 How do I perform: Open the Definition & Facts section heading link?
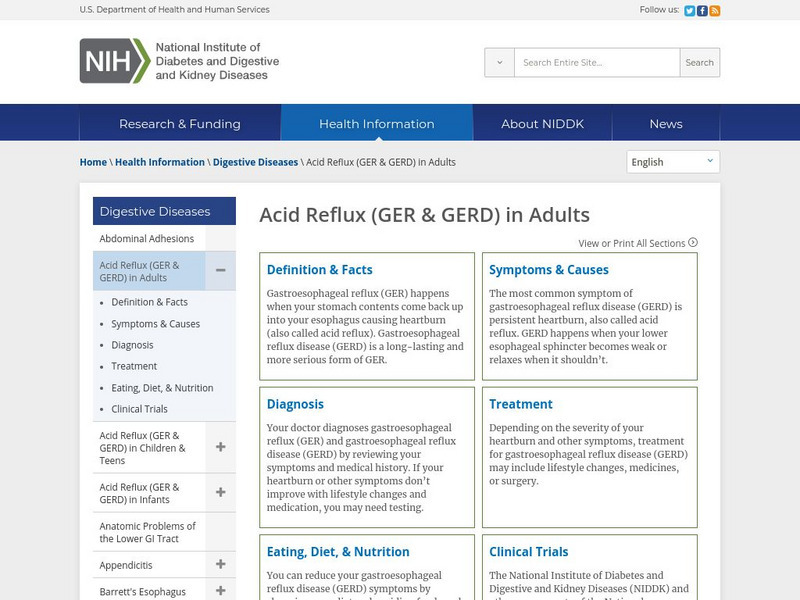tap(319, 269)
